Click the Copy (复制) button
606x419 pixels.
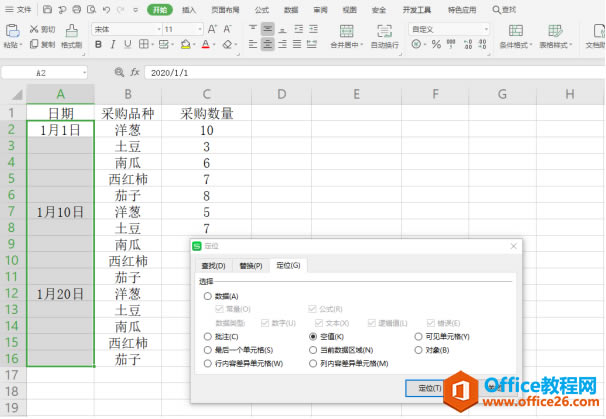[x=43, y=44]
